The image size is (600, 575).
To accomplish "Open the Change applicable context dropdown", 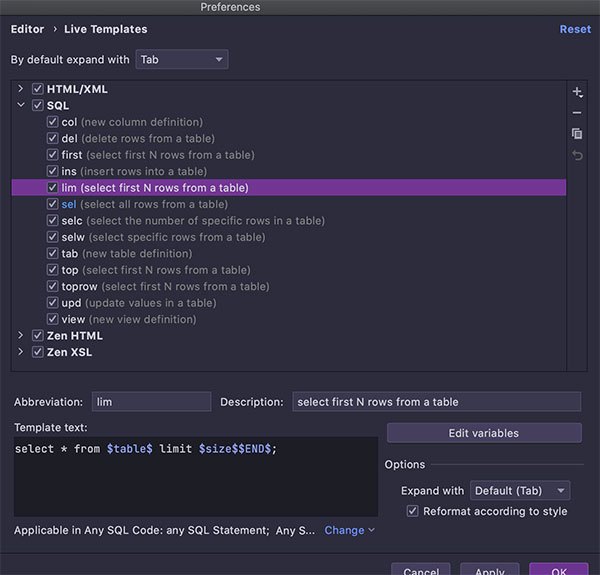I will 349,530.
